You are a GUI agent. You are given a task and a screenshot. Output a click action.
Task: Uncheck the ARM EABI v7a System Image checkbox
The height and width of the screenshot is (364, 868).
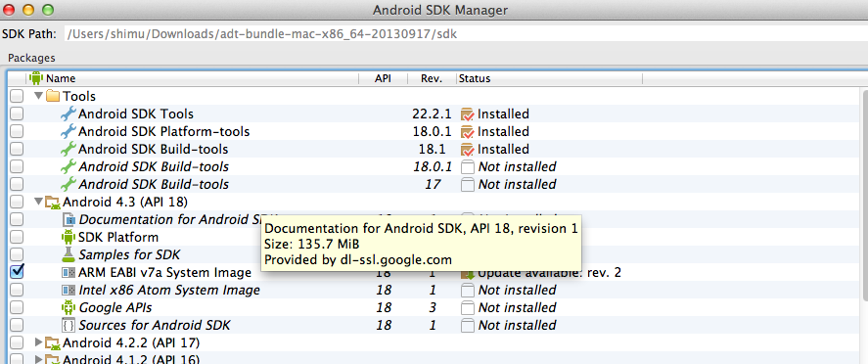coord(17,272)
